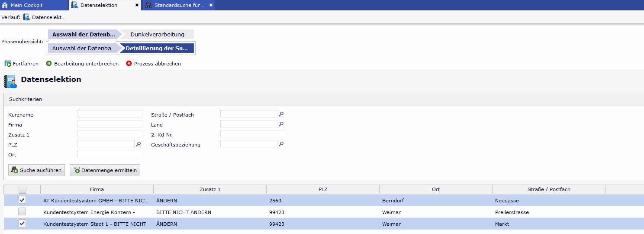Screen dimensions: 644x234
Task: Check the Kundentestsystem Energie Konzern row checkbox
Action: click(x=23, y=212)
